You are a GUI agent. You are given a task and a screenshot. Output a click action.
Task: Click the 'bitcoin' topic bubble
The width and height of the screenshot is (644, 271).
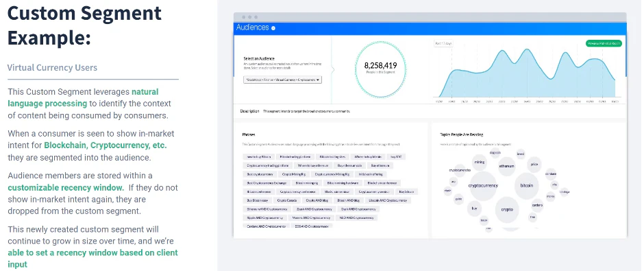pos(527,185)
